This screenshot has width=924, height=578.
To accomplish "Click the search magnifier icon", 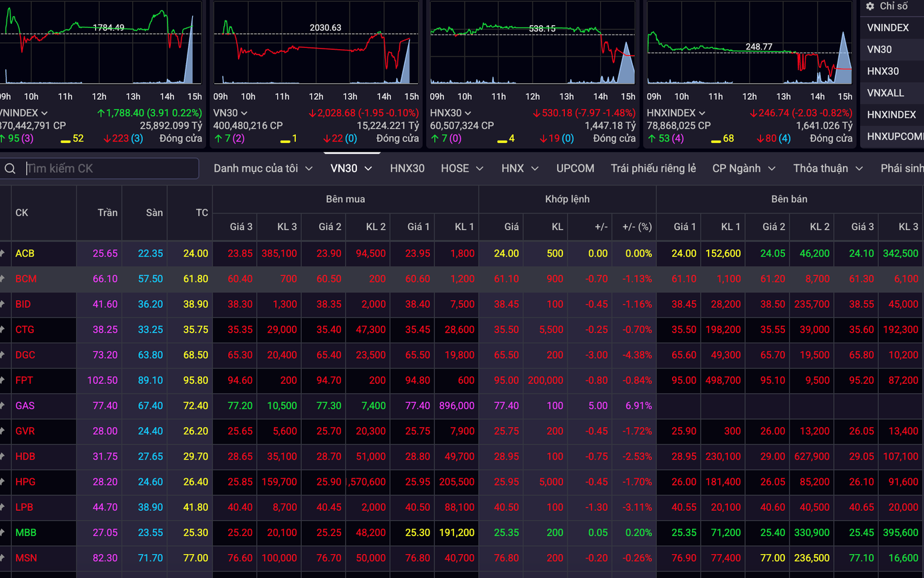I will click(x=11, y=169).
